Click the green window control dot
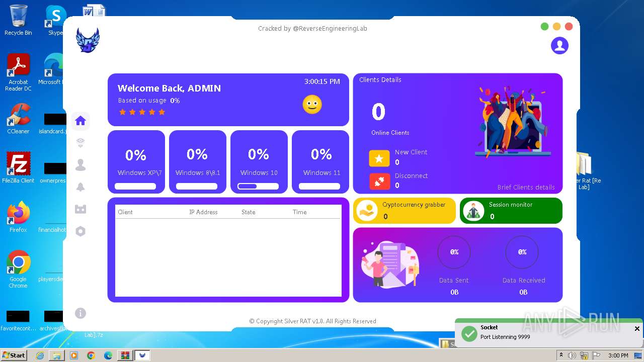Viewport: 644px width, 362px height. [544, 27]
